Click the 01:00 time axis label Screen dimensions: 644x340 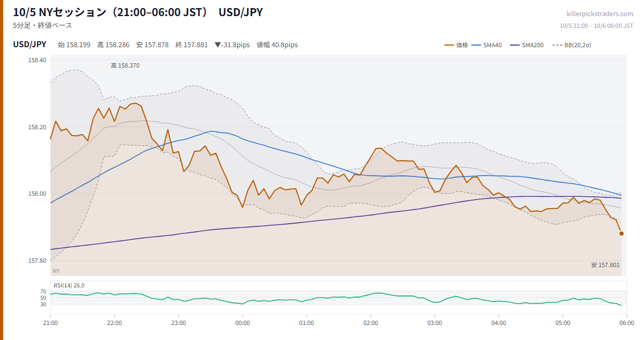tap(306, 323)
